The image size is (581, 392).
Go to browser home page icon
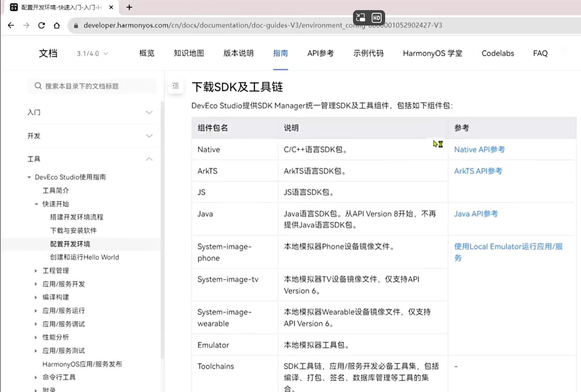pos(56,26)
